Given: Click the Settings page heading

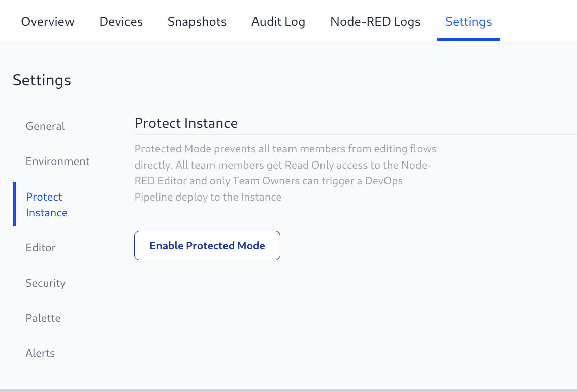Looking at the screenshot, I should [x=42, y=80].
